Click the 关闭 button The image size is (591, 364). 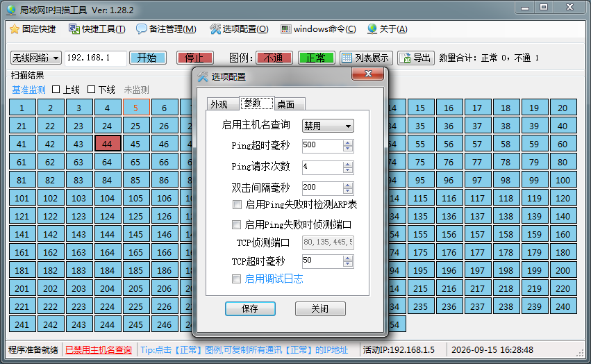point(320,308)
